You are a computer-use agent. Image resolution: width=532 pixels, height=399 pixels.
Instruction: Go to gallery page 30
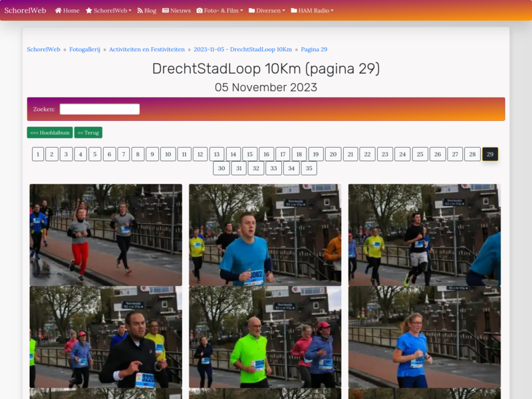(x=221, y=168)
